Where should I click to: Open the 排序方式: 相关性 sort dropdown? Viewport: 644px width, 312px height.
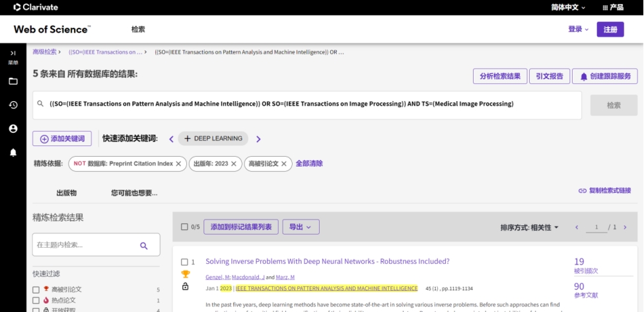[x=530, y=227]
